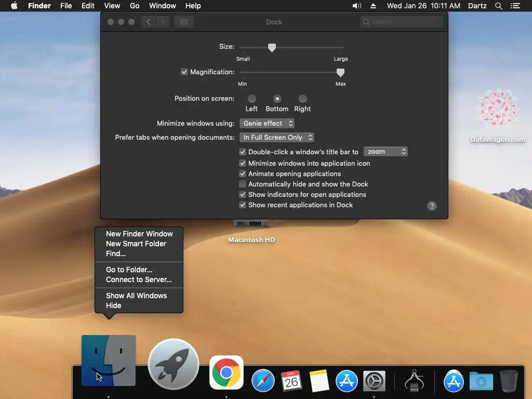Screen dimensions: 532x399
Task: Uncheck Minimize windows into application icon
Action: pyautogui.click(x=242, y=163)
